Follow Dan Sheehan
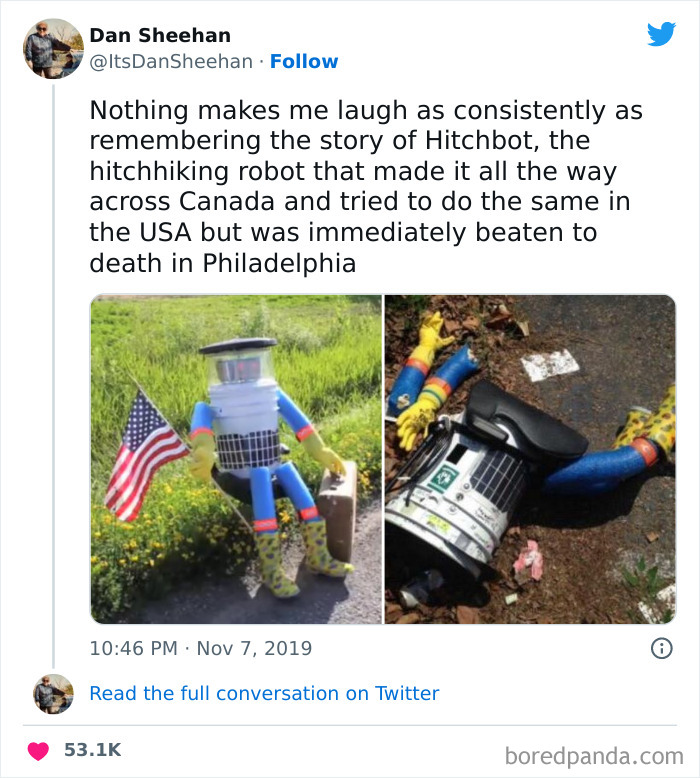 click(304, 62)
